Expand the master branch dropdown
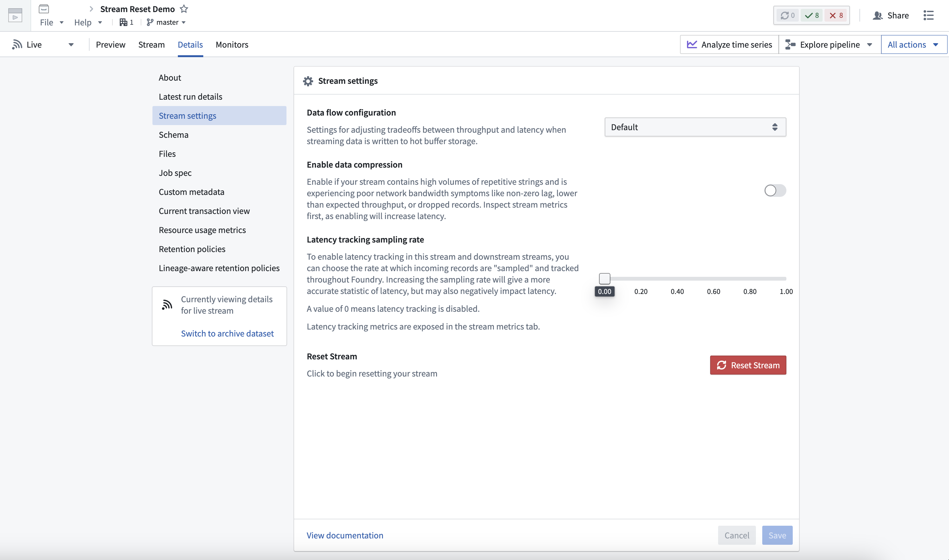The image size is (949, 560). coord(166,22)
